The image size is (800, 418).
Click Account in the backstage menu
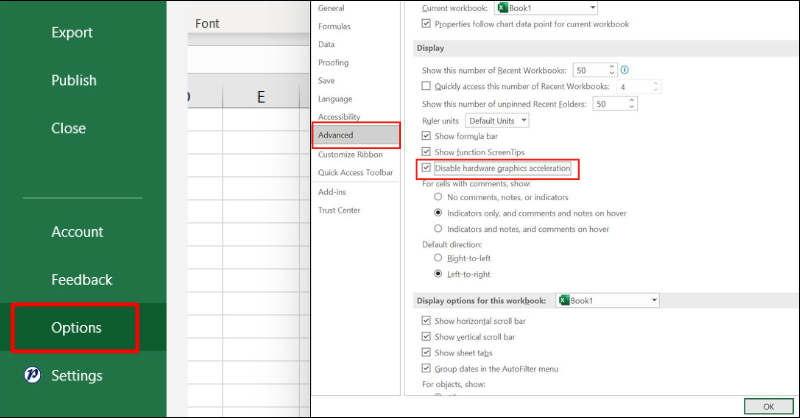[x=77, y=232]
